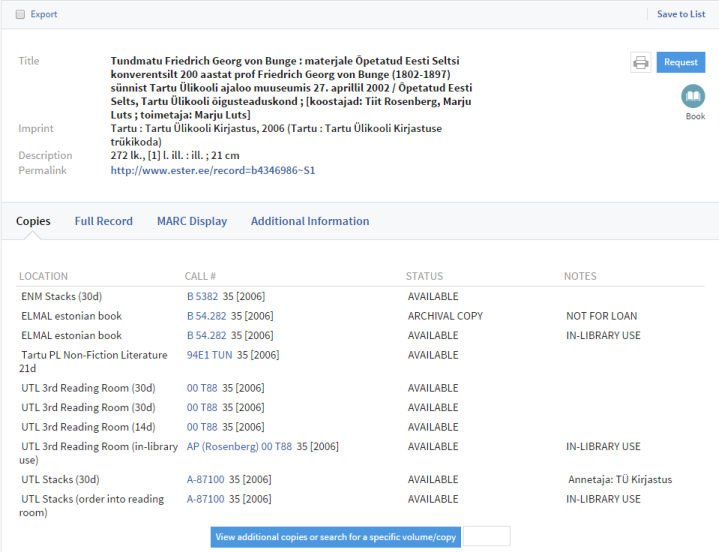Click Save to List link
719x552 pixels.
click(680, 14)
